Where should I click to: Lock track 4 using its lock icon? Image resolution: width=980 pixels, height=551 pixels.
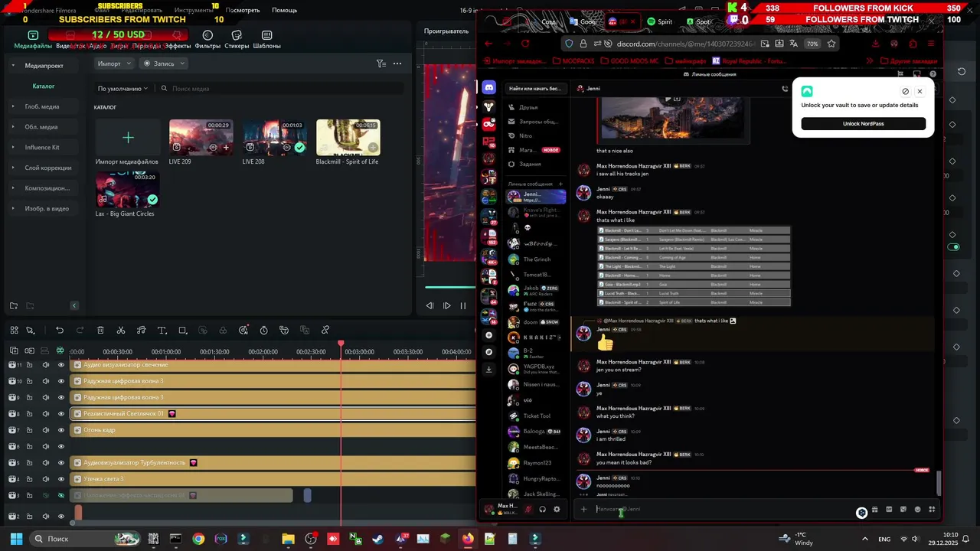[x=31, y=479]
